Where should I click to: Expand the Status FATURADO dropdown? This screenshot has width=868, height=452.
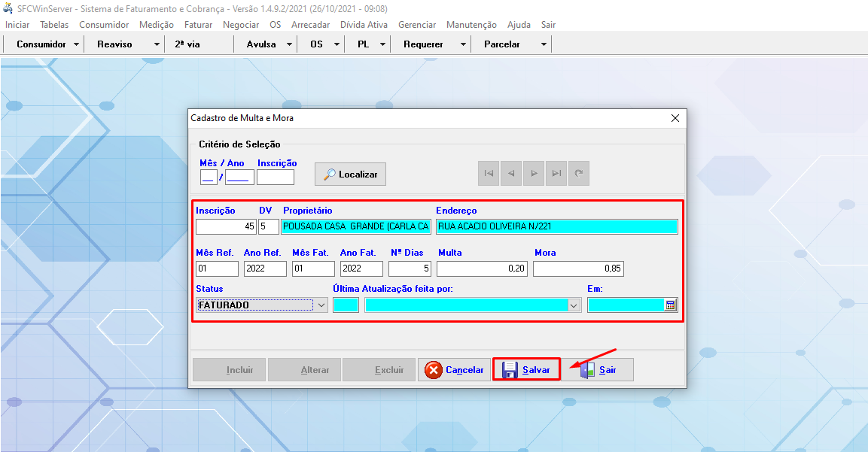coord(321,305)
